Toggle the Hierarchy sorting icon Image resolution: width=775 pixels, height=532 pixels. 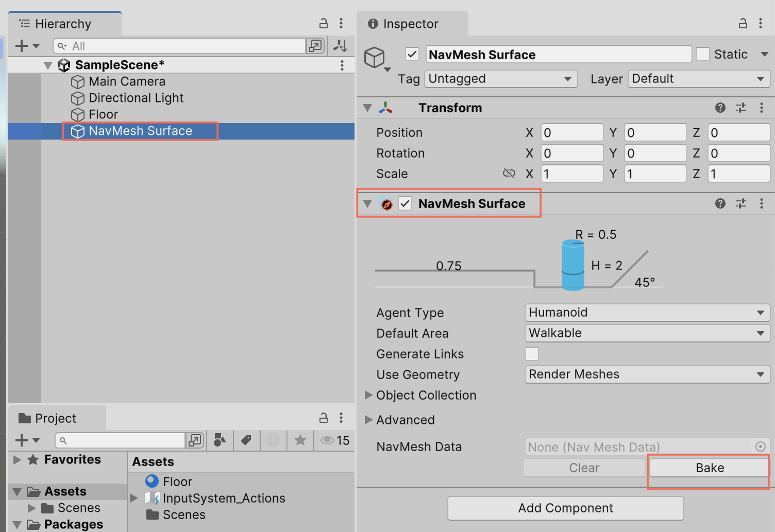[340, 45]
